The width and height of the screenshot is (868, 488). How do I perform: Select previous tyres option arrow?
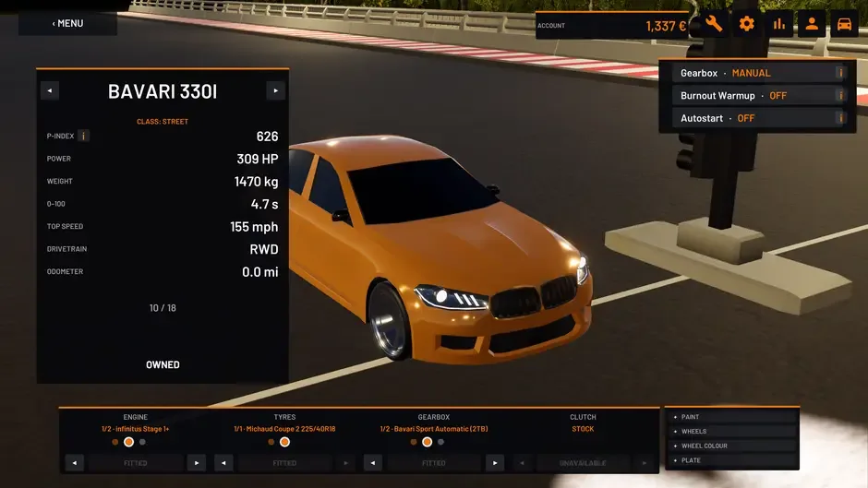[223, 463]
